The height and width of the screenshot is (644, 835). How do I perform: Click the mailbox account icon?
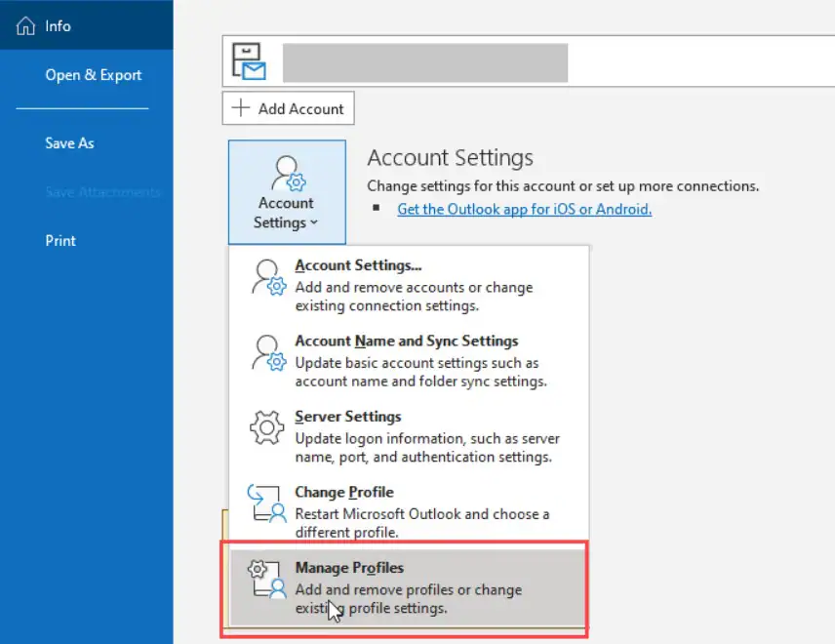pos(249,61)
